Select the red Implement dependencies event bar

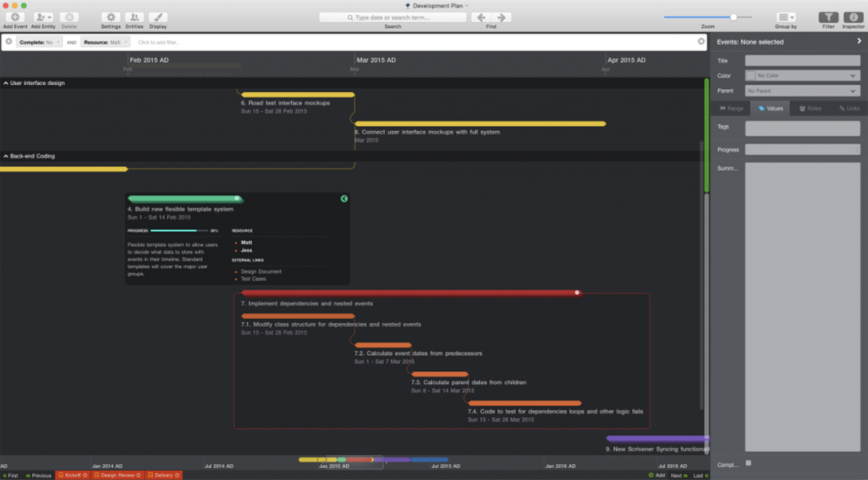(412, 293)
